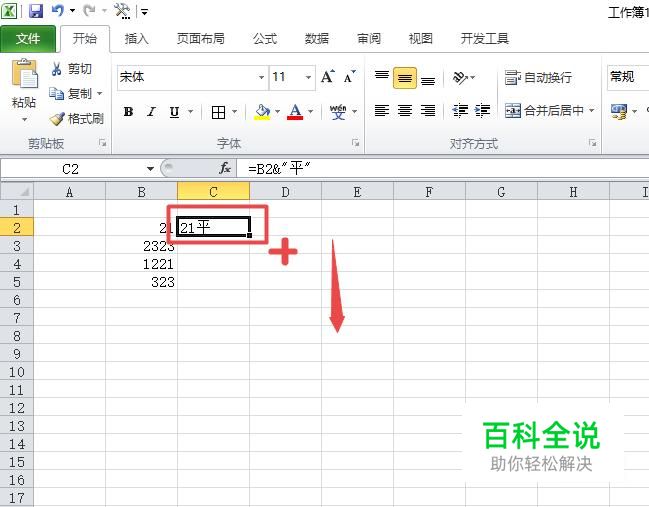Select row 3 header
649x507 pixels.
[17, 246]
